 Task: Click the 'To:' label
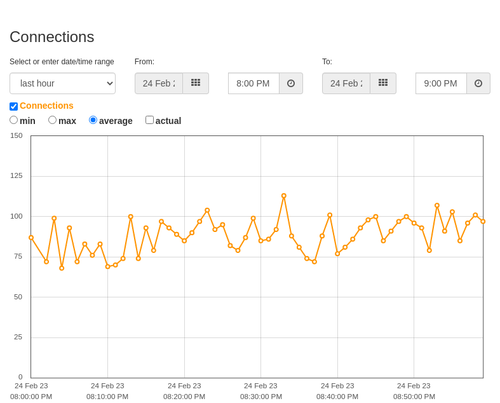point(327,62)
